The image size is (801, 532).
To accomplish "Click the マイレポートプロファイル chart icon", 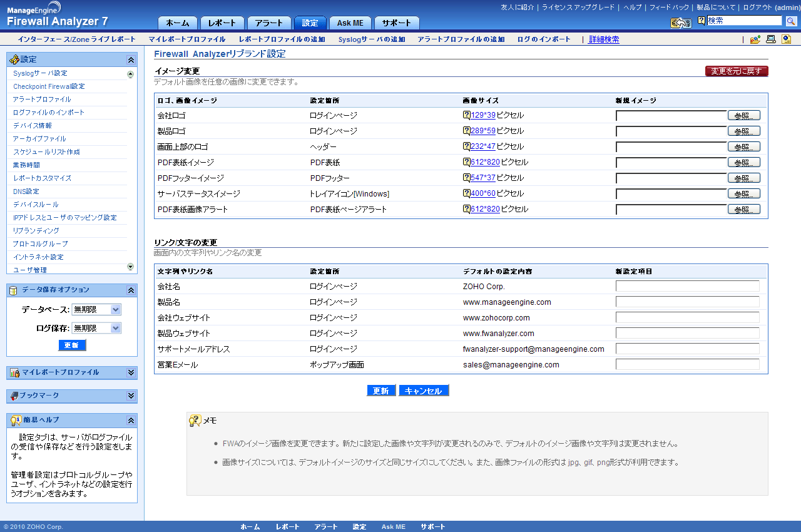I will (x=14, y=372).
